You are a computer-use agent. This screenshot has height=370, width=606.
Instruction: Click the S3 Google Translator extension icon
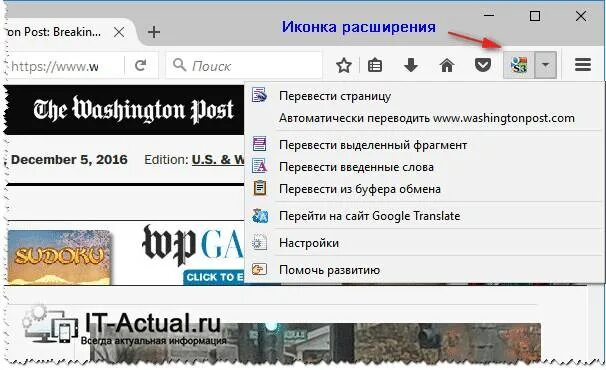point(519,65)
